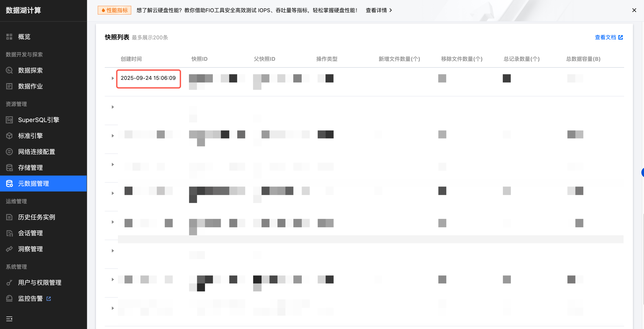Expand the snapshot row dated 2025-09-24 15:06:09

[x=113, y=78]
